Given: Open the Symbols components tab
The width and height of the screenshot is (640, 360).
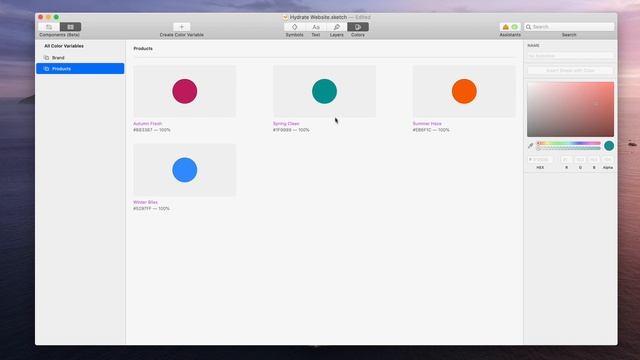Looking at the screenshot, I should coord(294,27).
